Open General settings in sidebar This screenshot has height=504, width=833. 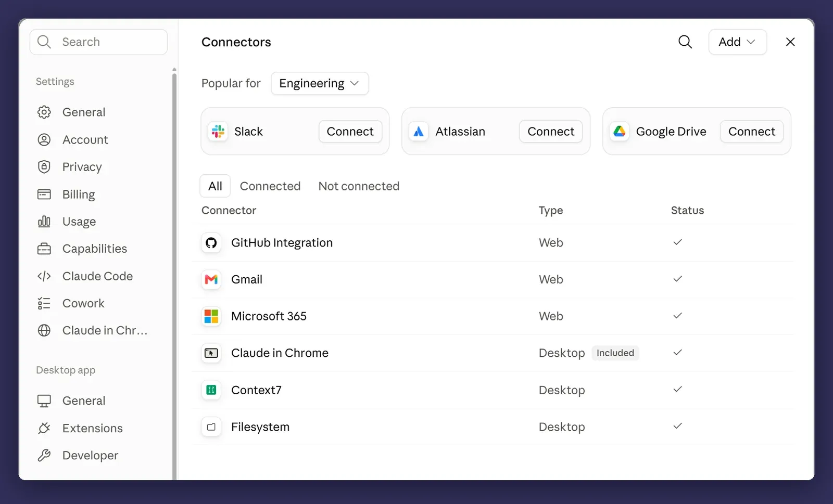[x=83, y=112]
